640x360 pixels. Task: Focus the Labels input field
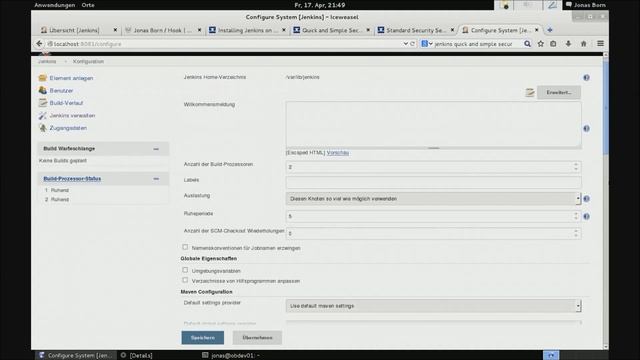coord(433,182)
